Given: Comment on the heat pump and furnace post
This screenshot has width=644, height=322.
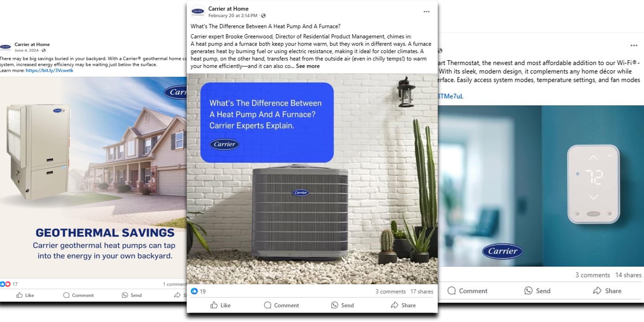Looking at the screenshot, I should pyautogui.click(x=281, y=305).
